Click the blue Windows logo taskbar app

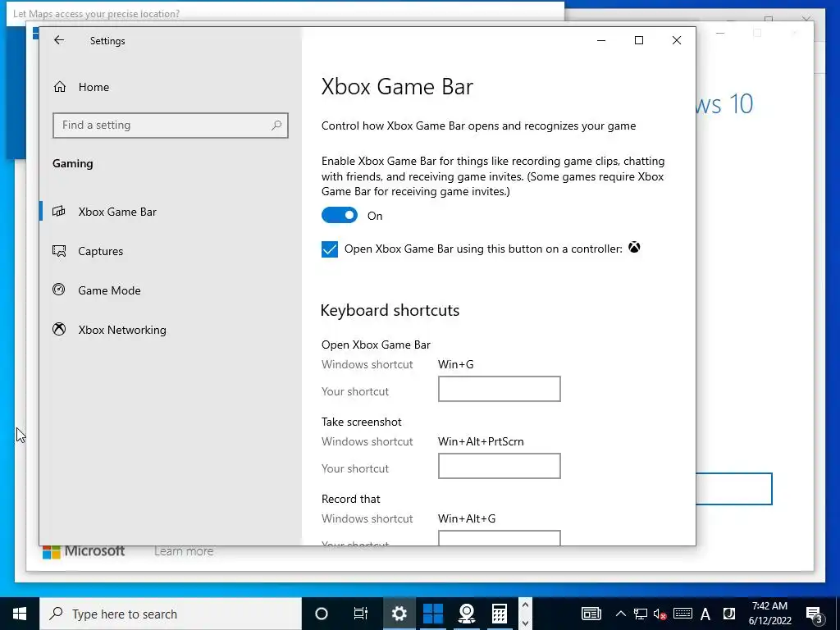[433, 614]
